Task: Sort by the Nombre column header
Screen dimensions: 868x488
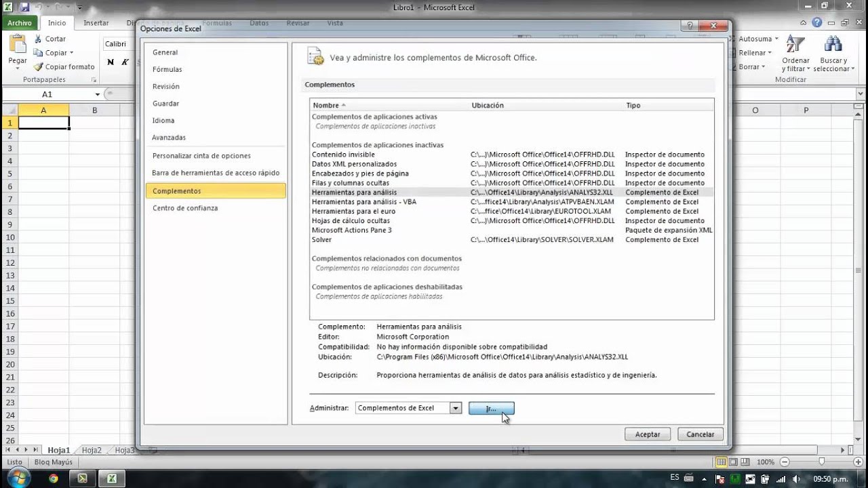Action: point(389,105)
